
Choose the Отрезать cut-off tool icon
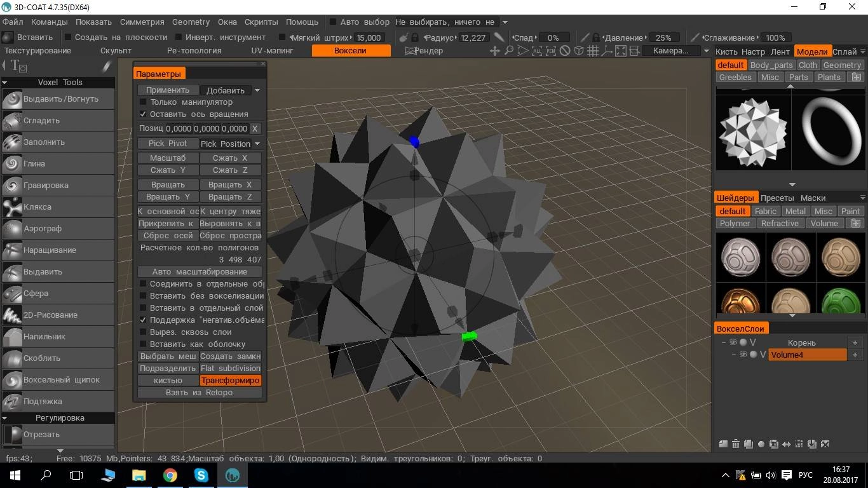click(x=12, y=435)
